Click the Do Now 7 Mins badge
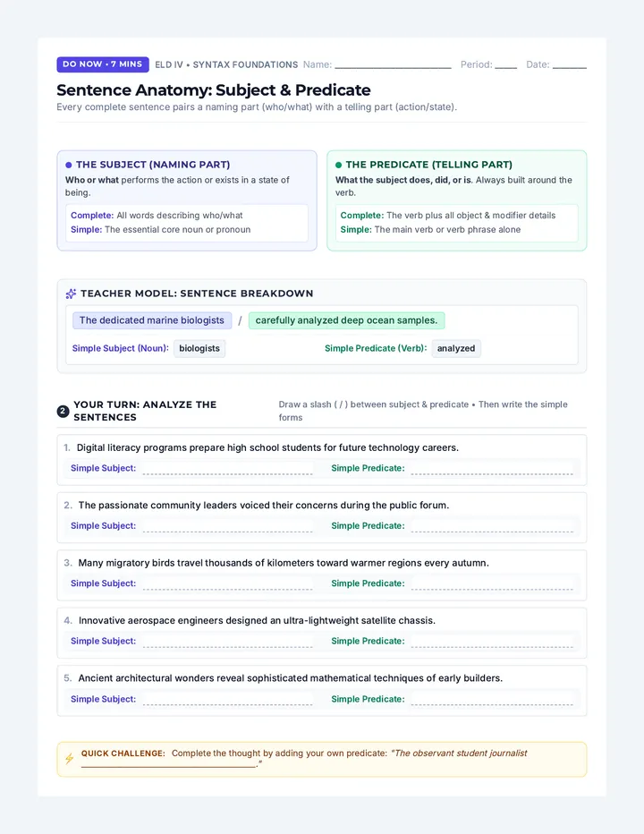The image size is (644, 834). click(x=103, y=64)
